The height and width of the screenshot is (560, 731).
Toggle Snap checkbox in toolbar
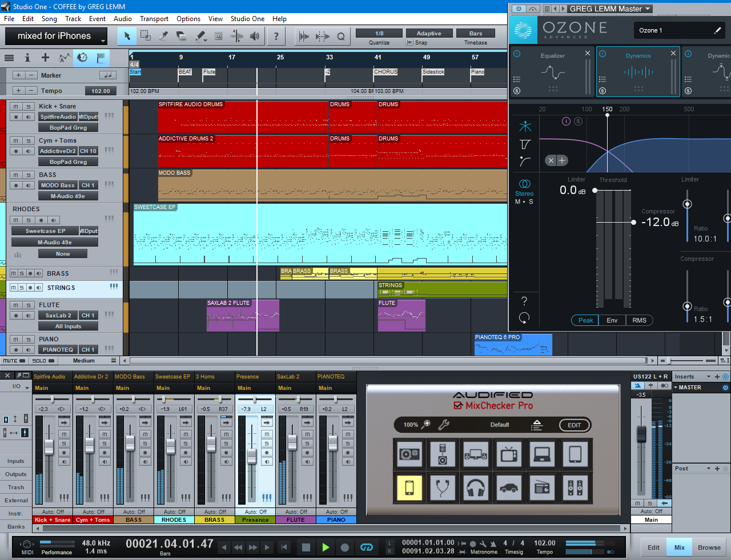(409, 43)
